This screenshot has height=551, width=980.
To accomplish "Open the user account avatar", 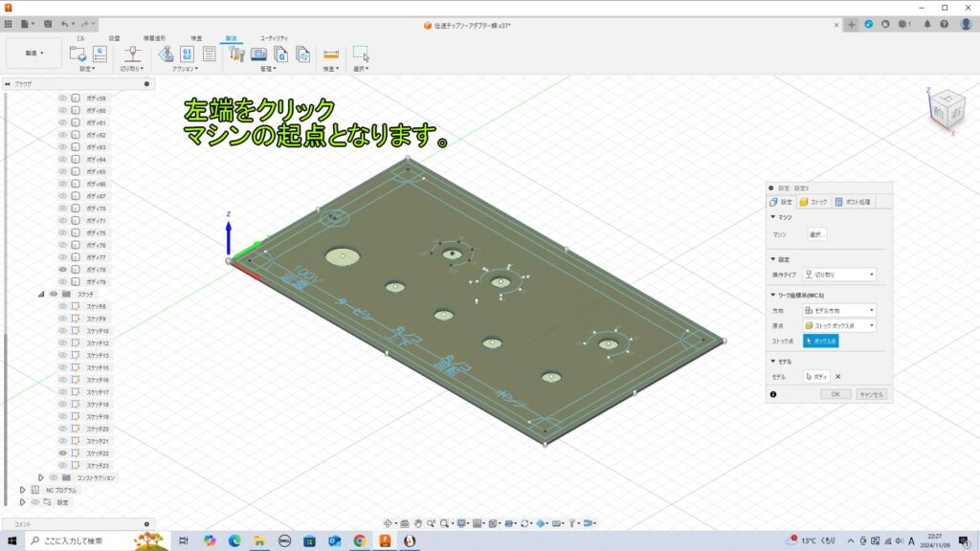I will 967,24.
